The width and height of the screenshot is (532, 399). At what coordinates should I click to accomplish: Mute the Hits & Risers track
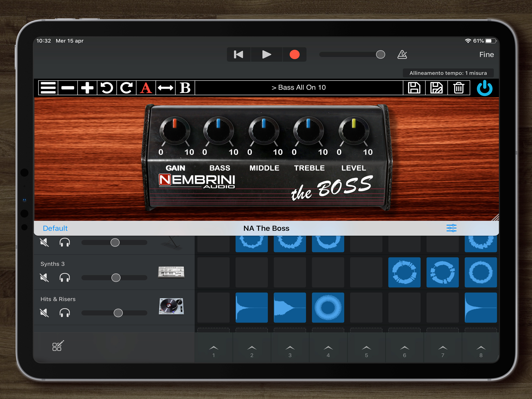44,313
